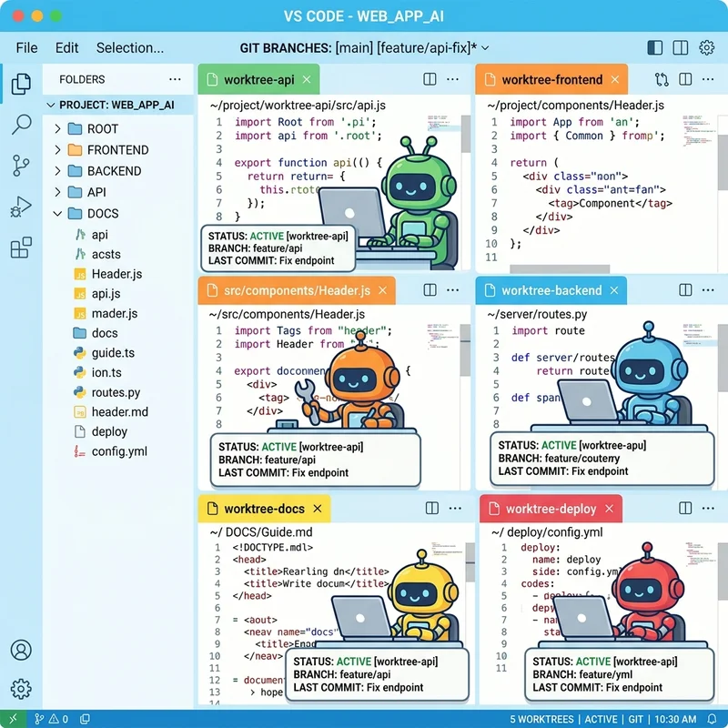Split editor in src/components/Header.js pane
The height and width of the screenshot is (728, 728).
(x=430, y=290)
